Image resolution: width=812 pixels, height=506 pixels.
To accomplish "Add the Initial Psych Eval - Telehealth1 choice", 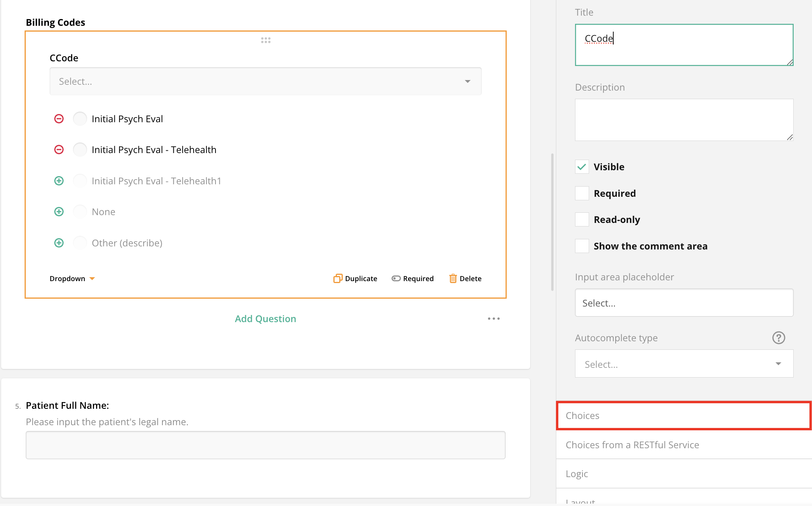I will [x=59, y=181].
